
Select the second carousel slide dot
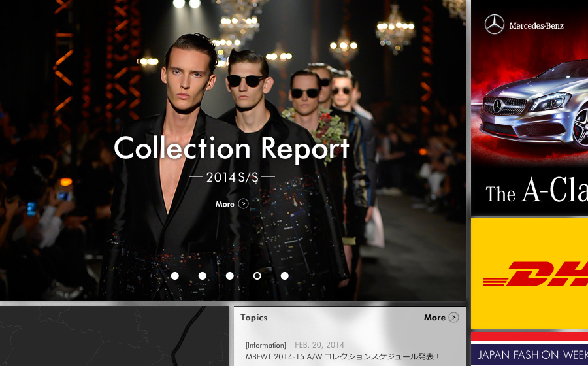click(x=203, y=276)
